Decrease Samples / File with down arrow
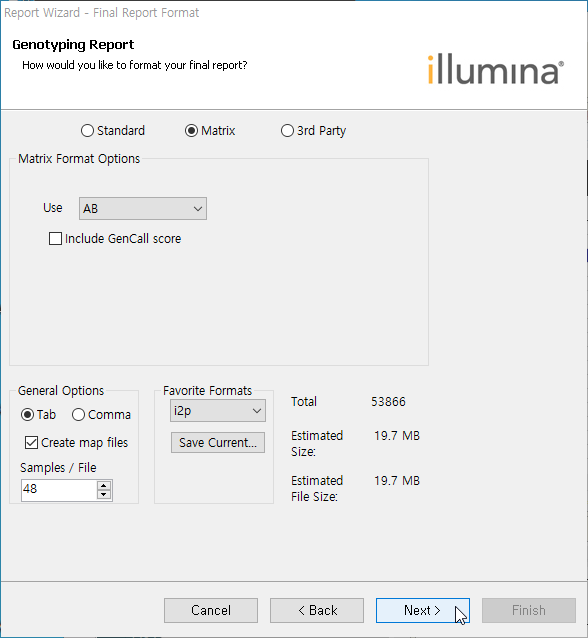 click(104, 495)
